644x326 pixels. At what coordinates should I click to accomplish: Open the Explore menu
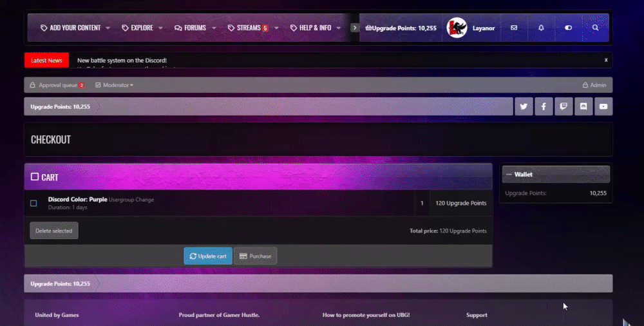click(138, 28)
